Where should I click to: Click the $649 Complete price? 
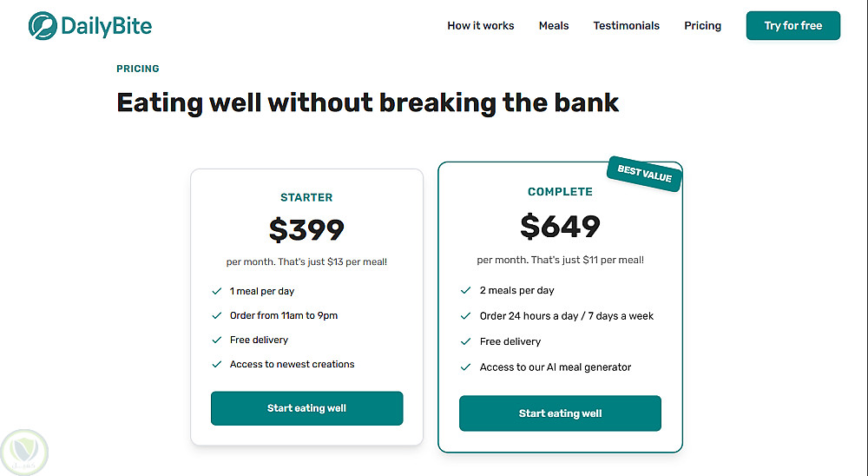(560, 227)
